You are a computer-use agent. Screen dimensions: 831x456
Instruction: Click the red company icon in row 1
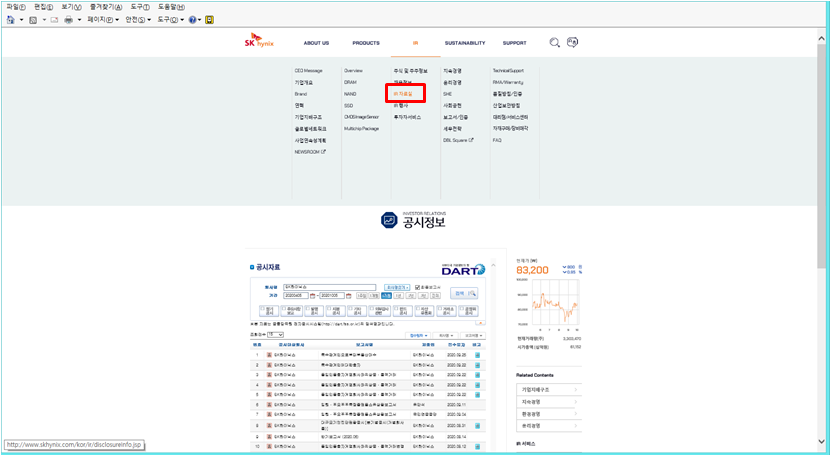tap(269, 355)
